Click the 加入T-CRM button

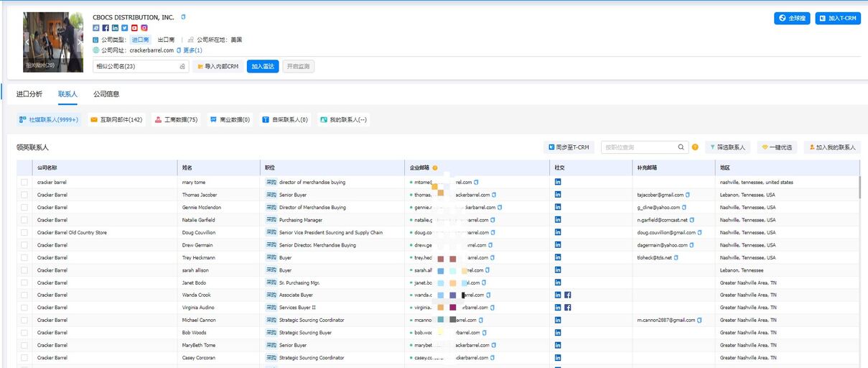[838, 18]
